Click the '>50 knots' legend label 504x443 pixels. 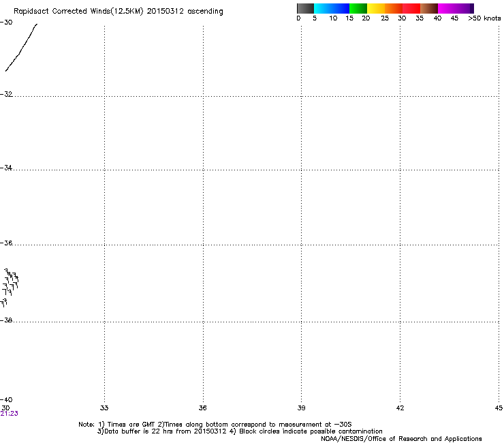click(484, 18)
